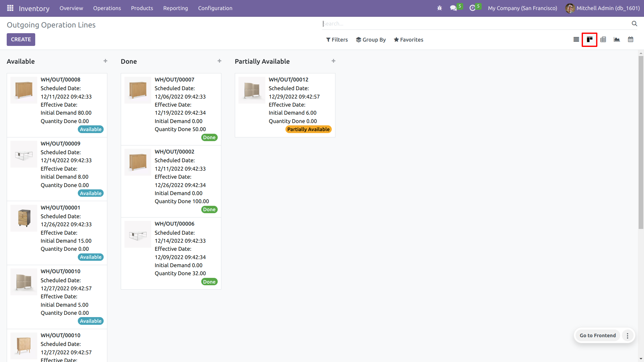644x362 pixels.
Task: Add a card to the Partially Available column
Action: (333, 61)
